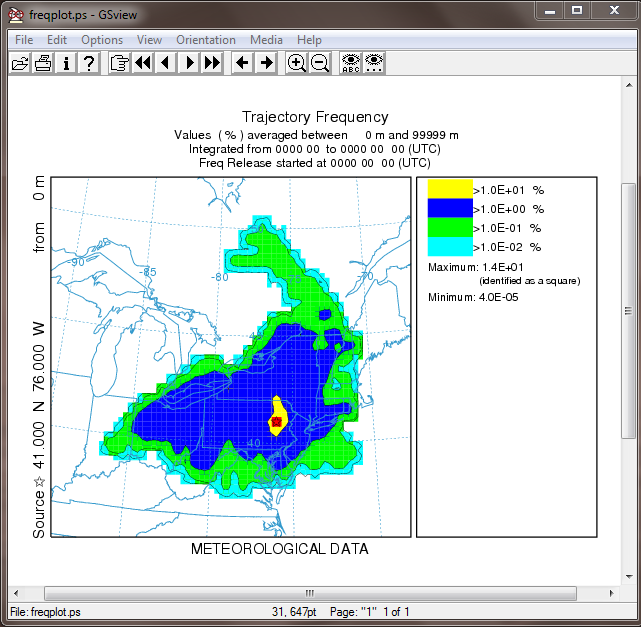Click the GSview application icon in title bar
This screenshot has height=627, width=641.
16,15
